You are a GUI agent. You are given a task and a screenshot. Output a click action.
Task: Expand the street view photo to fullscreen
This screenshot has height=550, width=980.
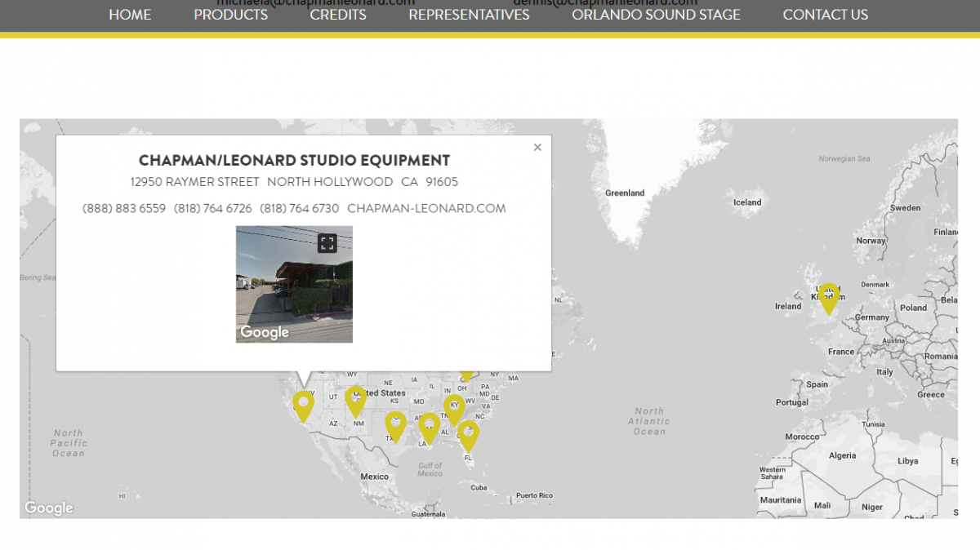click(327, 242)
